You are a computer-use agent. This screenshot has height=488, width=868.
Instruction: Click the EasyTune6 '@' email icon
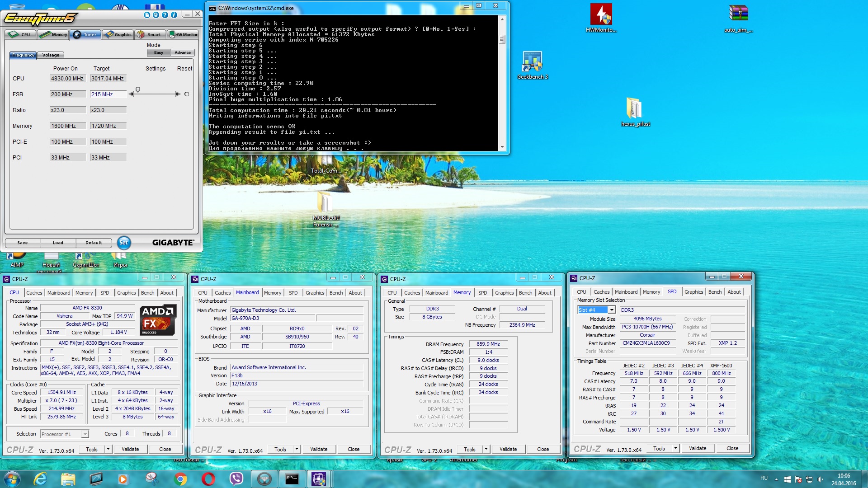[x=156, y=15]
